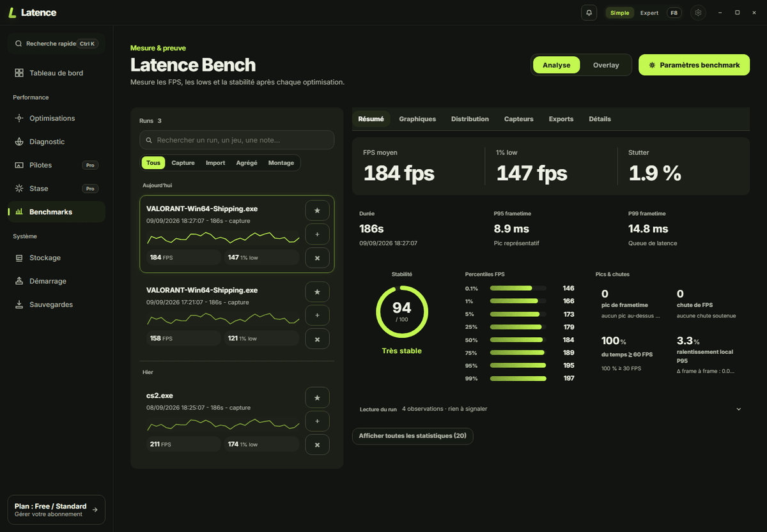The width and height of the screenshot is (767, 532).
Task: Click the 121 1% low badge
Action: [x=261, y=338]
